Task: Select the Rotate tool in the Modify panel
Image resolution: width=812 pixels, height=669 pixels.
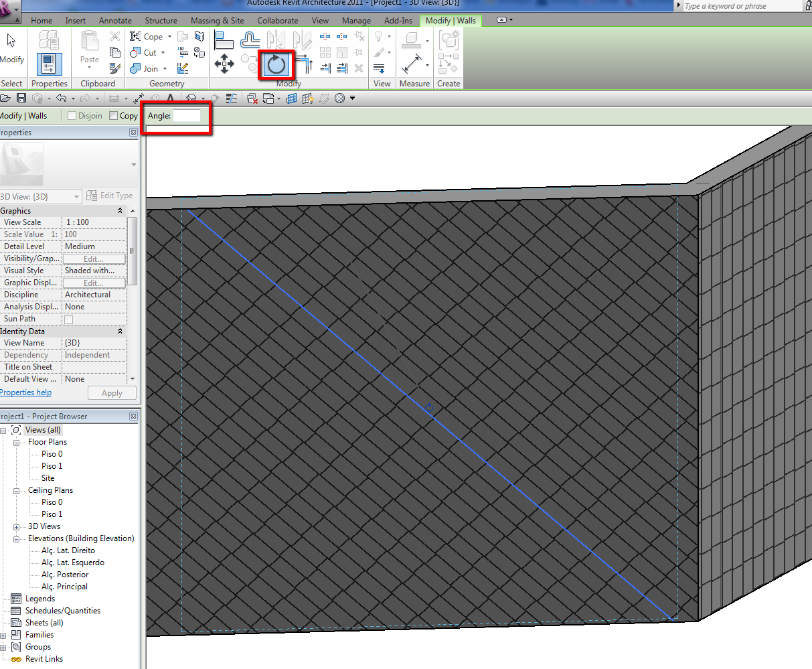Action: tap(276, 65)
